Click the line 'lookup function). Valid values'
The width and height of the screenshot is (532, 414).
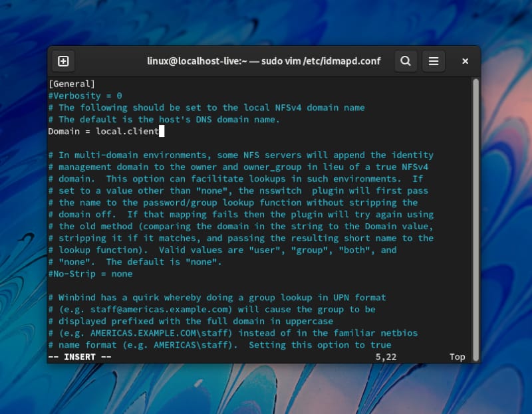[222, 250]
